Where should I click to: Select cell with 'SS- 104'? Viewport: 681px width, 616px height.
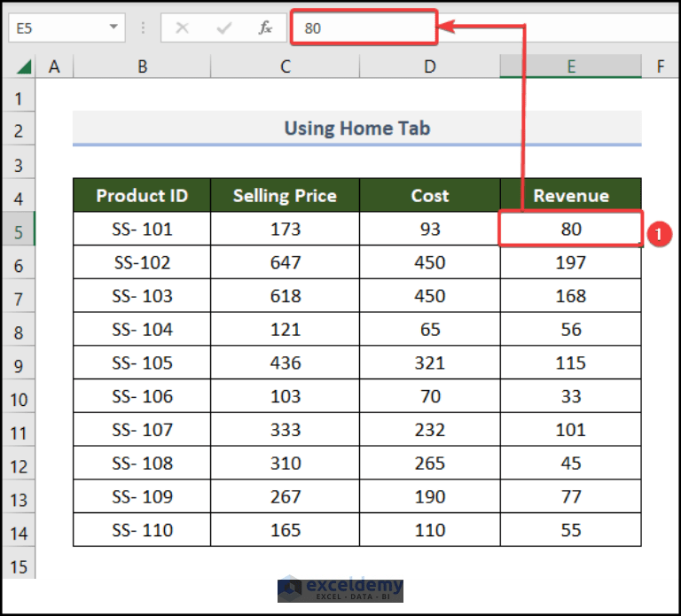click(x=142, y=329)
